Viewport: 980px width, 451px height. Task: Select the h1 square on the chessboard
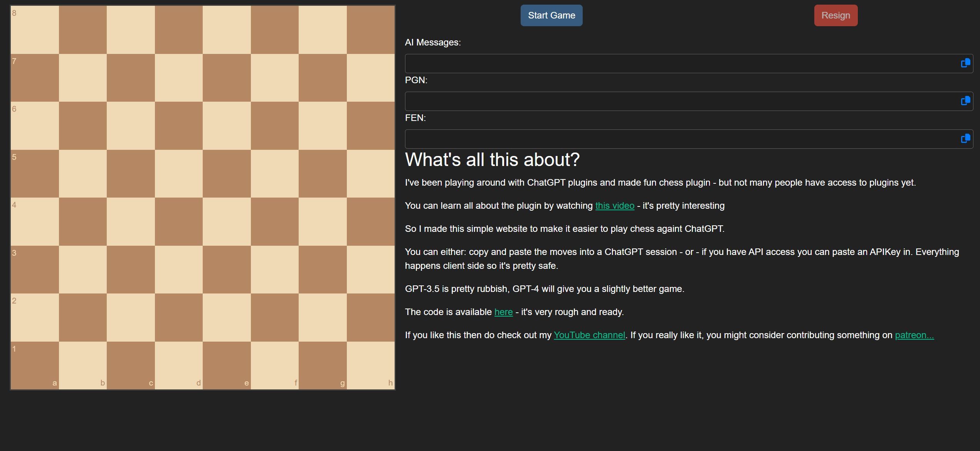[x=371, y=365]
